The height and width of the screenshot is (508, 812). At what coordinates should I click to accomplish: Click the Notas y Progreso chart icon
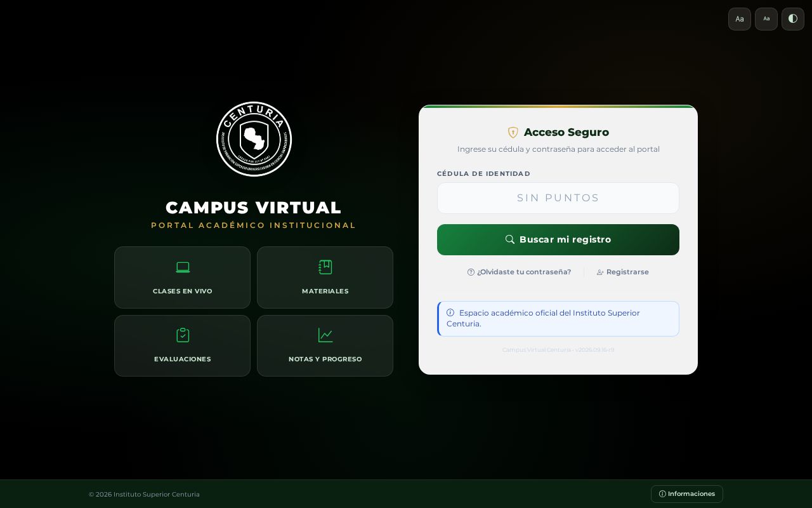(x=325, y=335)
